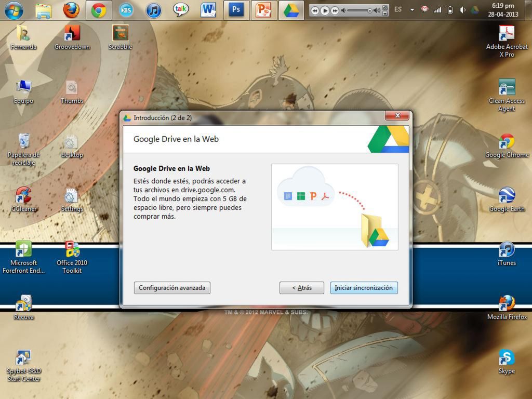The height and width of the screenshot is (399, 532).
Task: Select the Mozilla Firefox desktop shortcut
Action: (507, 308)
